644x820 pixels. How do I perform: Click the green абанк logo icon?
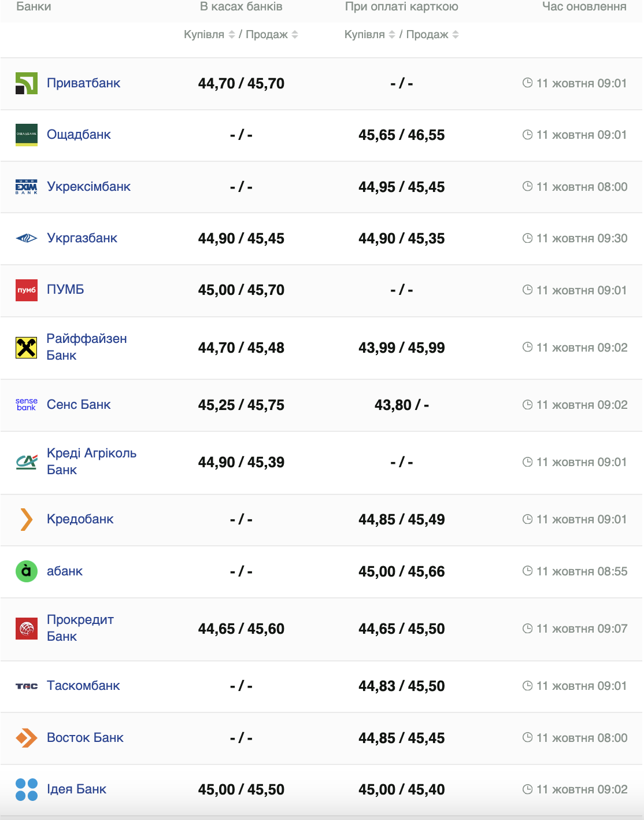(27, 571)
